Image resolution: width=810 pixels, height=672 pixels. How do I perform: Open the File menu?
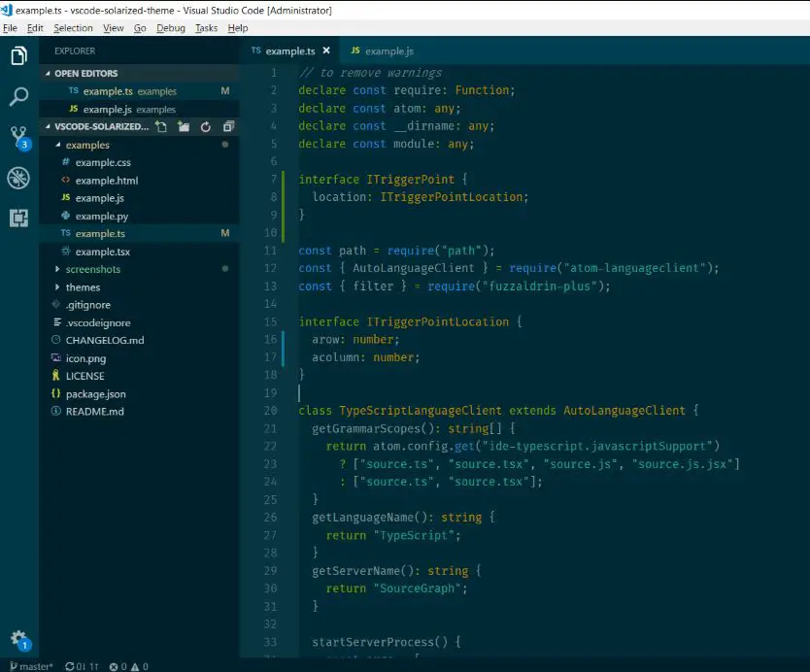click(10, 28)
